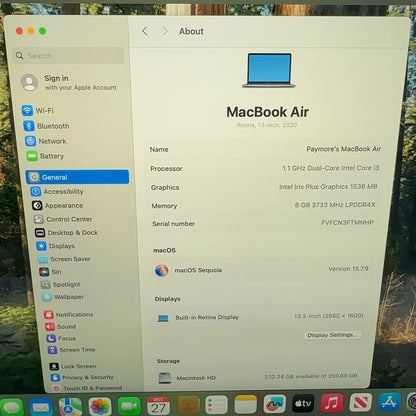Screen dimensions: 416x416
Task: Open Siri settings pane
Action: (x=50, y=272)
